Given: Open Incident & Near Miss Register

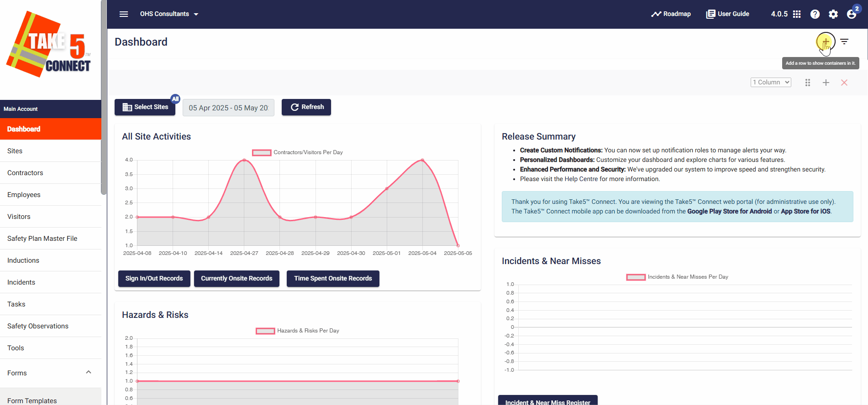Looking at the screenshot, I should pyautogui.click(x=548, y=400).
